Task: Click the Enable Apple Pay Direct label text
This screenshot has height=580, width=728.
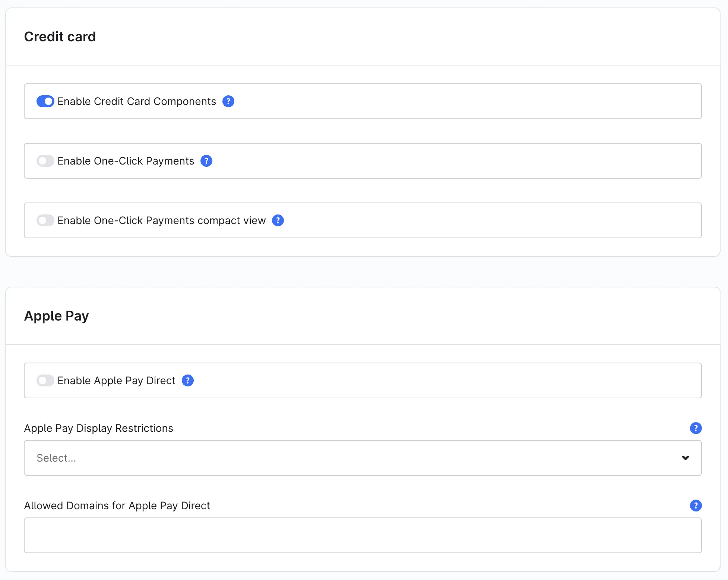Action: 116,380
